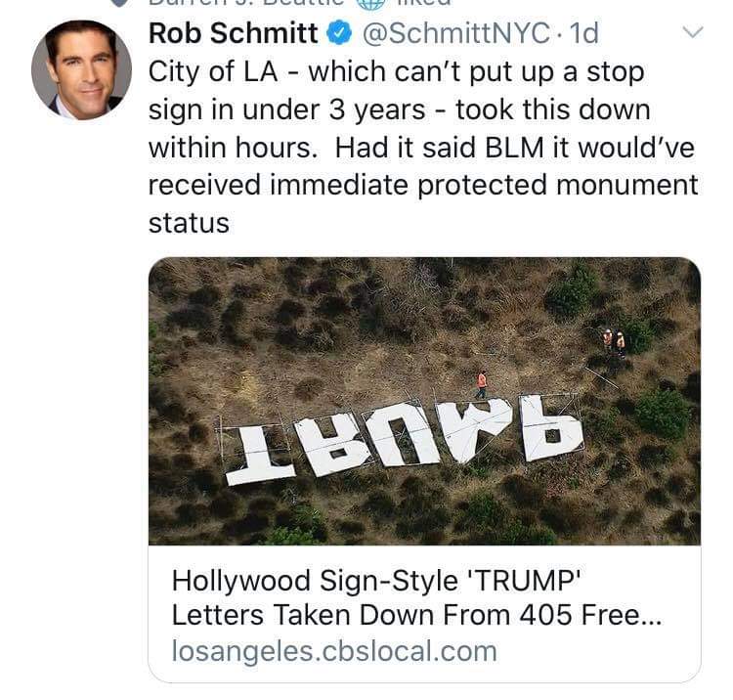The width and height of the screenshot is (733, 700).
Task: Visit the losangeles.cbslocal.com source link
Action: pyautogui.click(x=334, y=651)
